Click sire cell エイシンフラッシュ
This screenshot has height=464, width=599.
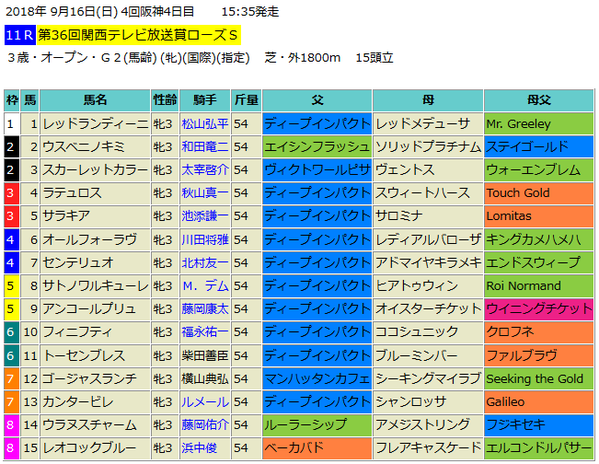point(317,147)
